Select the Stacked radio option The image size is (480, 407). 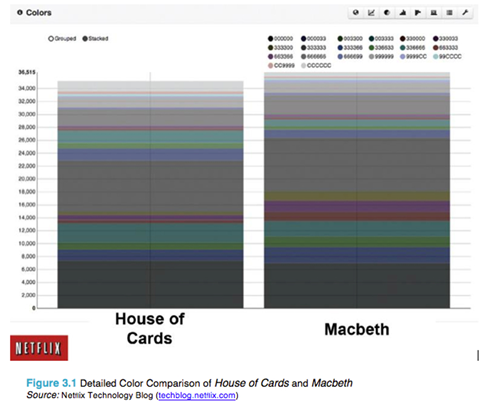point(95,39)
